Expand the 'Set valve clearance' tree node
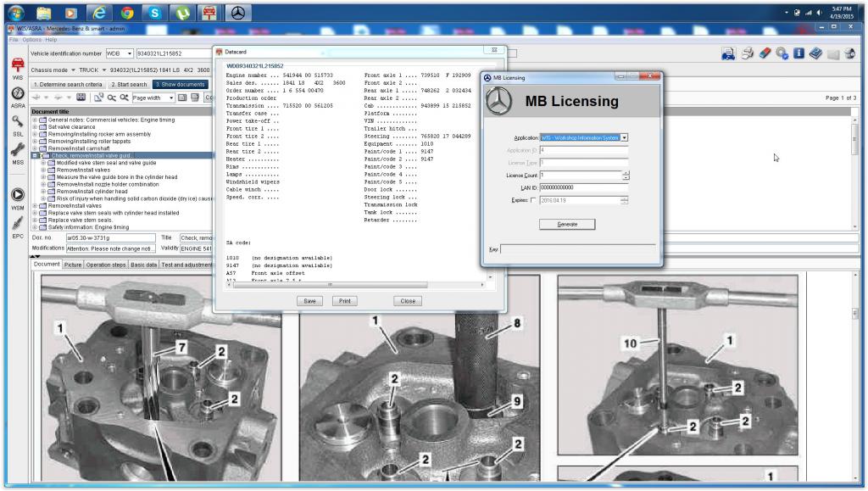This screenshot has height=491, width=868. tap(34, 127)
